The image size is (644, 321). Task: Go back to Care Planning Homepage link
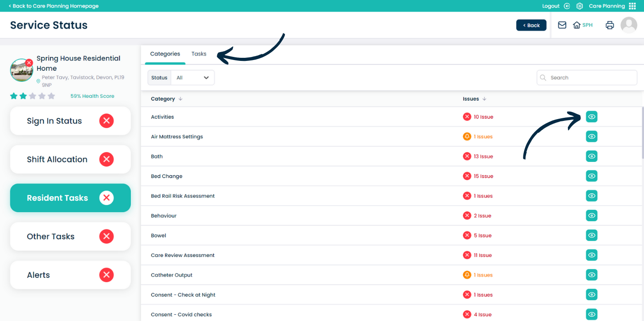point(53,6)
